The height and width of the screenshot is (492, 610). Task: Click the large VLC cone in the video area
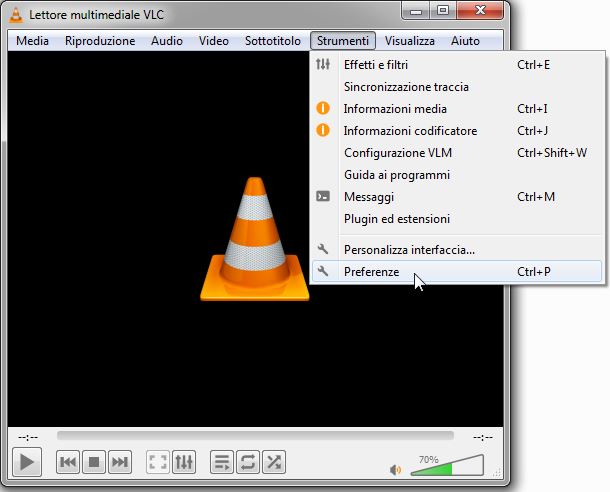tap(255, 239)
